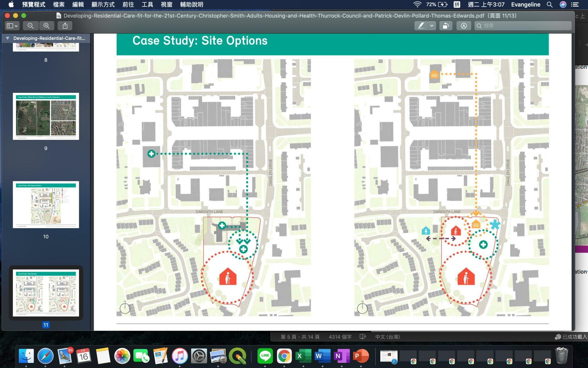
Task: Launch Microsoft Excel from dock
Action: 303,356
